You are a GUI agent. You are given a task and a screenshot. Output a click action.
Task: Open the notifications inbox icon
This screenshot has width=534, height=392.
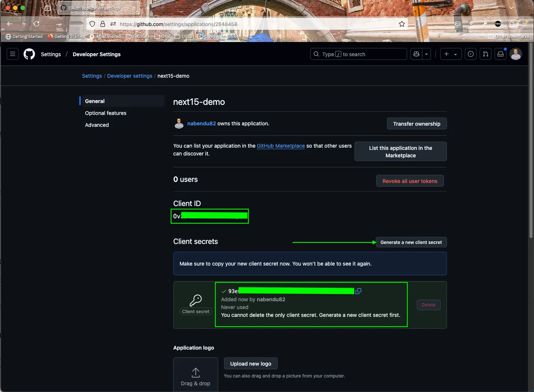(501, 54)
